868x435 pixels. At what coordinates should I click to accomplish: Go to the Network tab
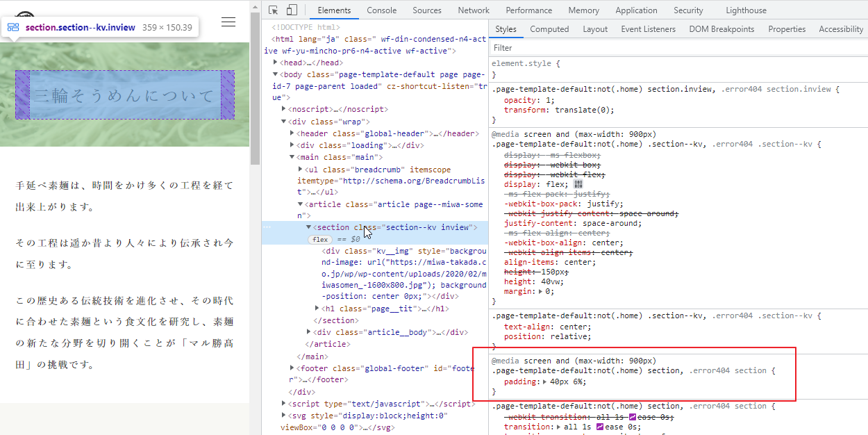(474, 10)
